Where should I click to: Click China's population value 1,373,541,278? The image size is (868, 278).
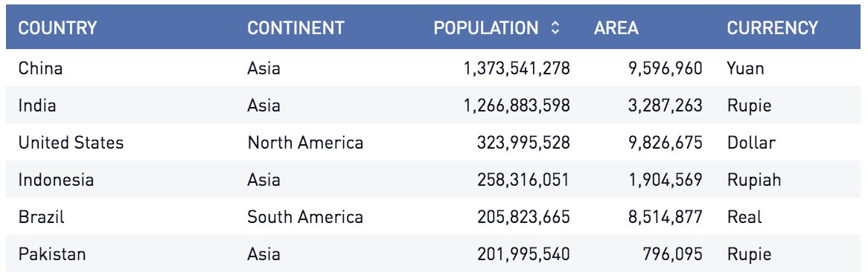coord(517,68)
